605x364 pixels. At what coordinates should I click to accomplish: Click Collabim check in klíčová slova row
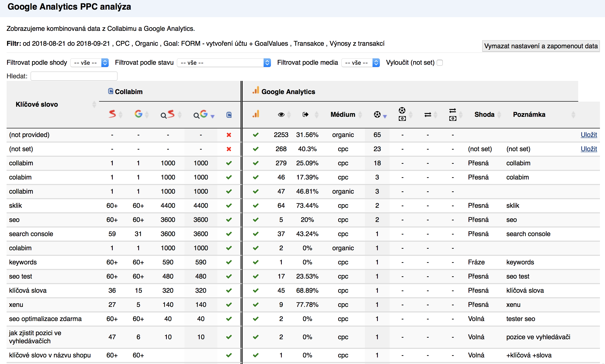pyautogui.click(x=229, y=291)
